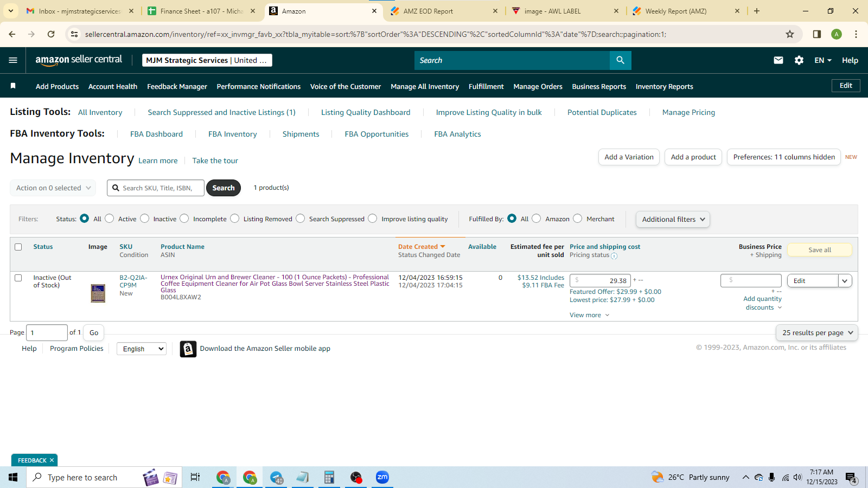This screenshot has width=868, height=488.
Task: Open the Seller Central hamburger menu
Action: click(13, 60)
